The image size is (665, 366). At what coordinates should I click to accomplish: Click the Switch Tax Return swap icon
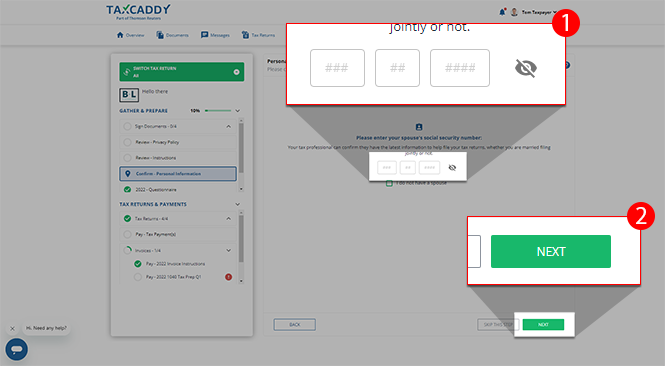[126, 72]
